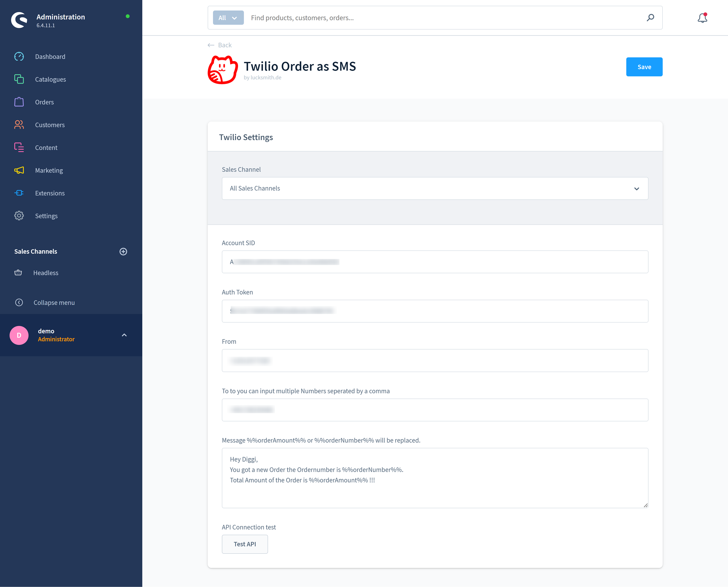
Task: Click the demo user avatar
Action: [x=19, y=335]
